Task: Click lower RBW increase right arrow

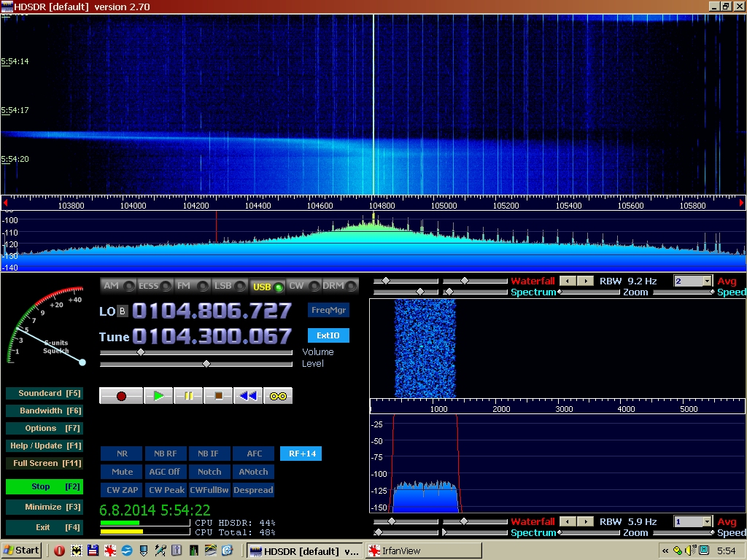Action: click(586, 521)
